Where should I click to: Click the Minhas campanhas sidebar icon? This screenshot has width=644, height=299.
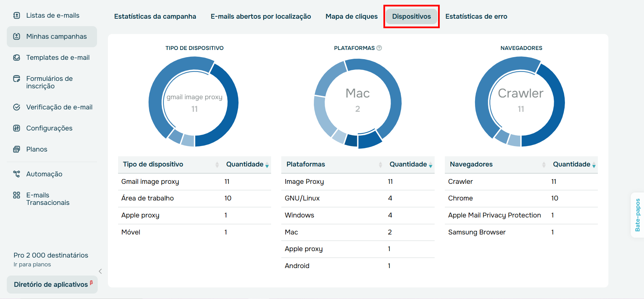tap(17, 36)
